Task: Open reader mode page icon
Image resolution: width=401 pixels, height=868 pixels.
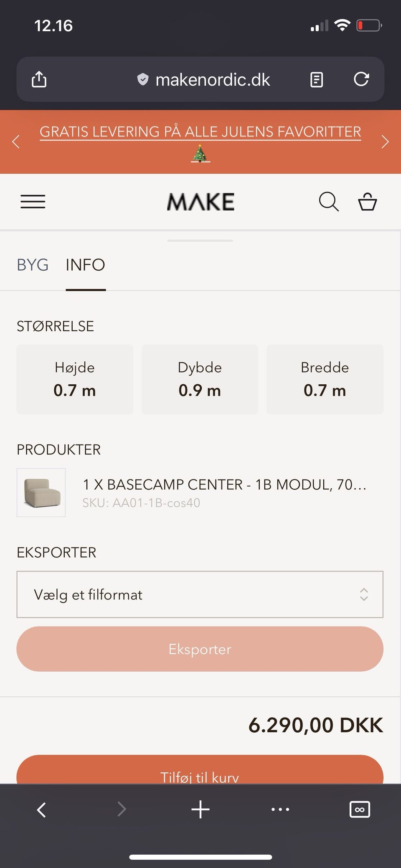Action: pos(316,79)
